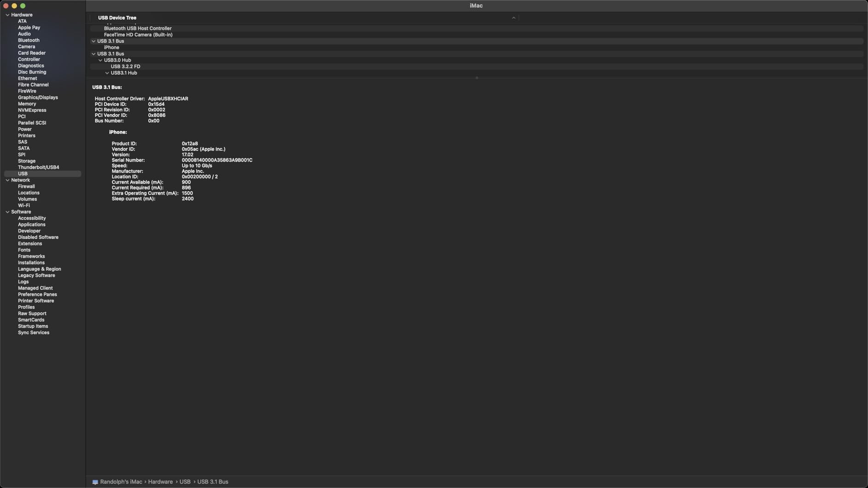868x488 pixels.
Task: Select the USB 3.2.2 FD device
Action: click(x=125, y=67)
